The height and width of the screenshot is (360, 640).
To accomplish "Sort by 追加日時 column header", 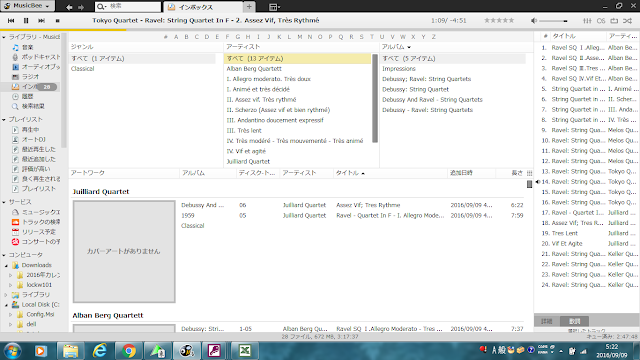I will pyautogui.click(x=461, y=173).
